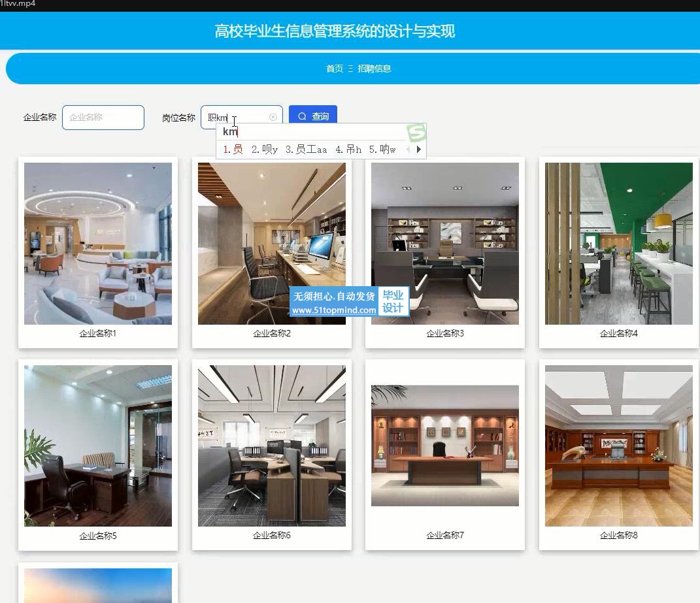Viewport: 700px width, 603px height.
Task: Click the page title 高校毕业生信息管理系统的设计与实现
Action: (335, 31)
